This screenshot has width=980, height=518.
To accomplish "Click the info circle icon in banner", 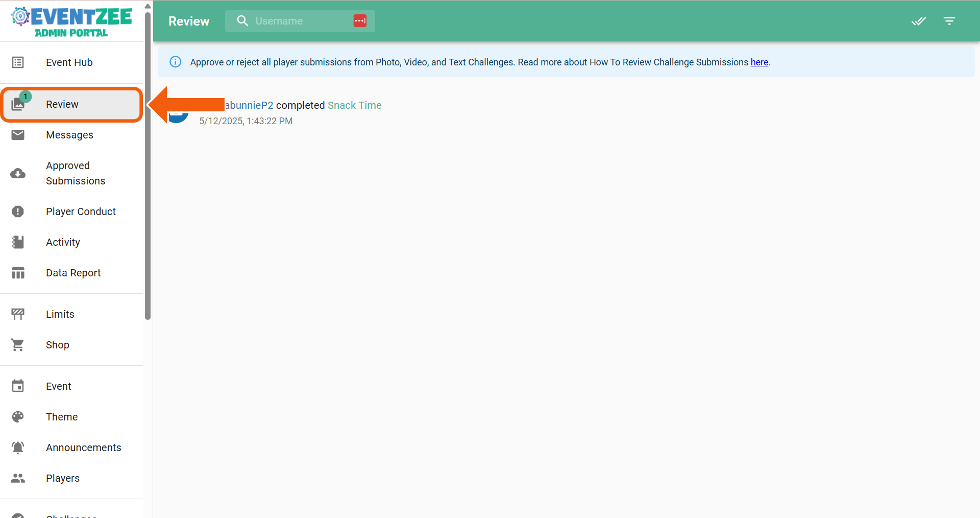I will click(x=175, y=62).
